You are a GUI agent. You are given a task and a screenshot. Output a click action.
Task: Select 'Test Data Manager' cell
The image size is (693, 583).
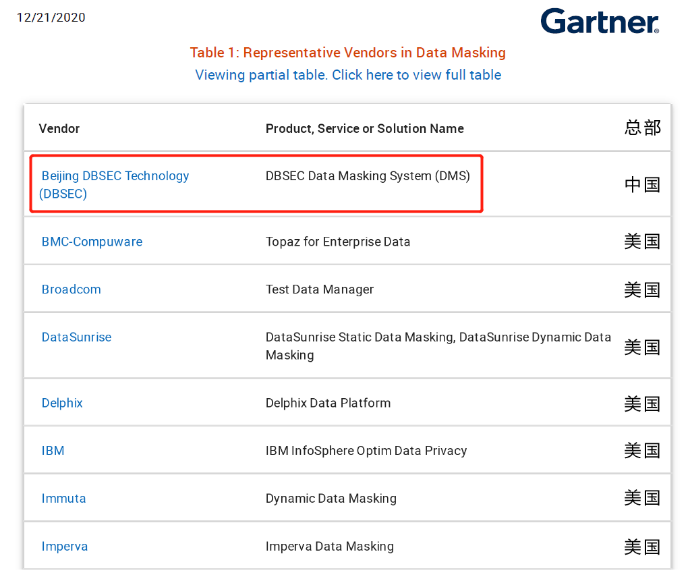click(x=320, y=290)
